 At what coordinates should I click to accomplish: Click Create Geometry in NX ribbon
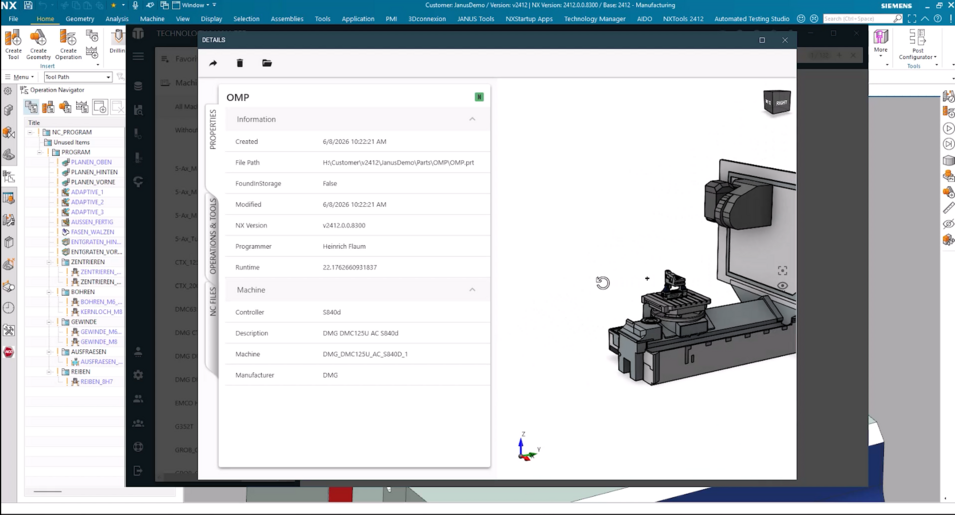[x=38, y=45]
